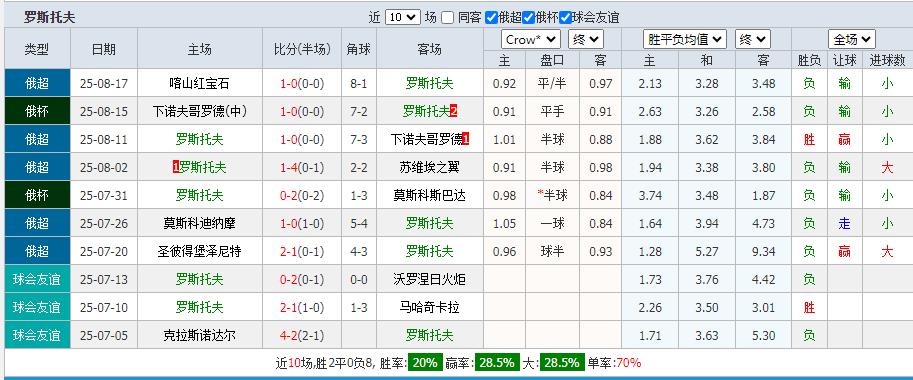Click handicap *半球 in the 25-07-31 row
Image resolution: width=913 pixels, height=380 pixels.
tap(552, 196)
